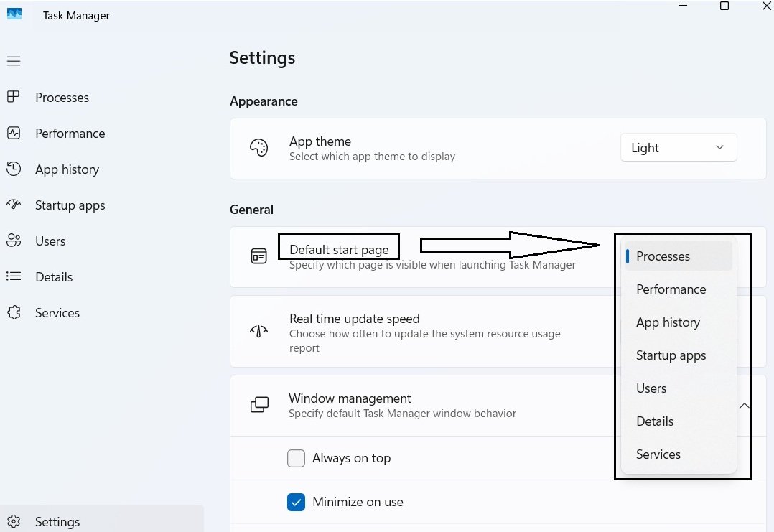Screen dimensions: 774x532
Task: Click 'Select which app theme to display' text
Action: coord(372,157)
